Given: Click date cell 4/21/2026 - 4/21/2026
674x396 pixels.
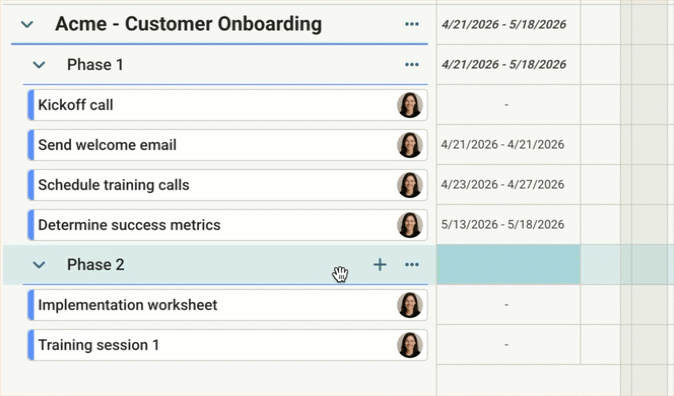Looking at the screenshot, I should (509, 144).
